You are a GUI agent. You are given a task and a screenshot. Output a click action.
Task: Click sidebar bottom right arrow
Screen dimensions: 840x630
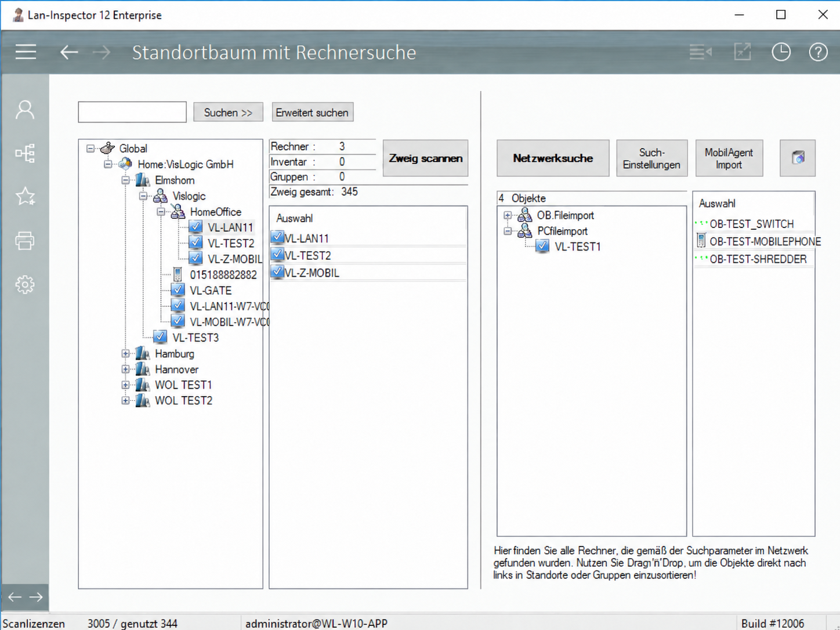(36, 597)
